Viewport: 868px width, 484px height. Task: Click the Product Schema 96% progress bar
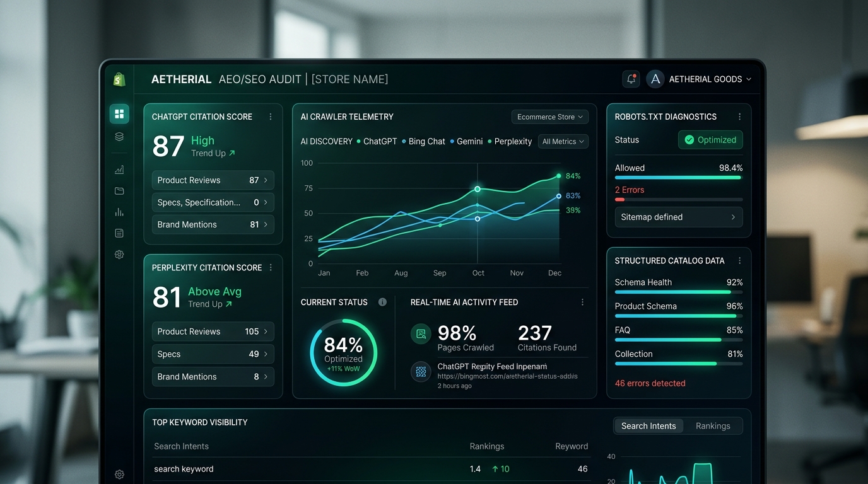pos(679,316)
